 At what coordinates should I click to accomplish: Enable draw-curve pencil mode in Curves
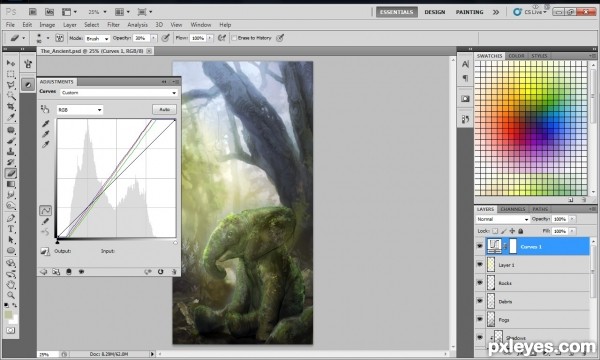coord(45,221)
